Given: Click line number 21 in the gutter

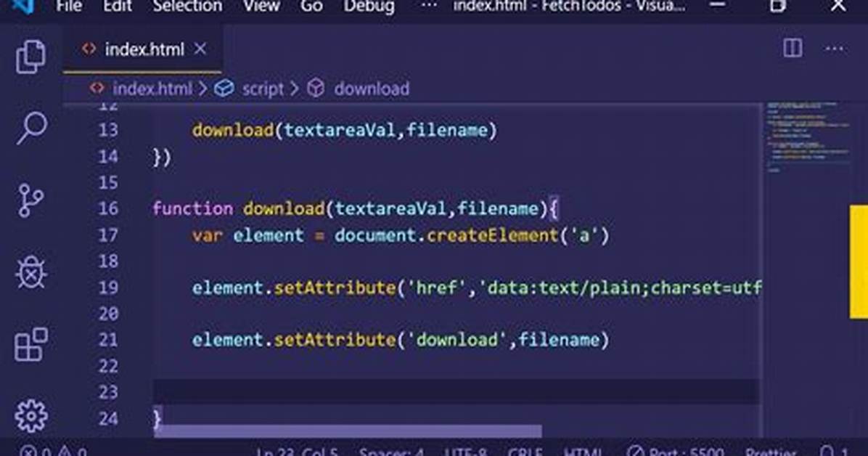Looking at the screenshot, I should [108, 340].
